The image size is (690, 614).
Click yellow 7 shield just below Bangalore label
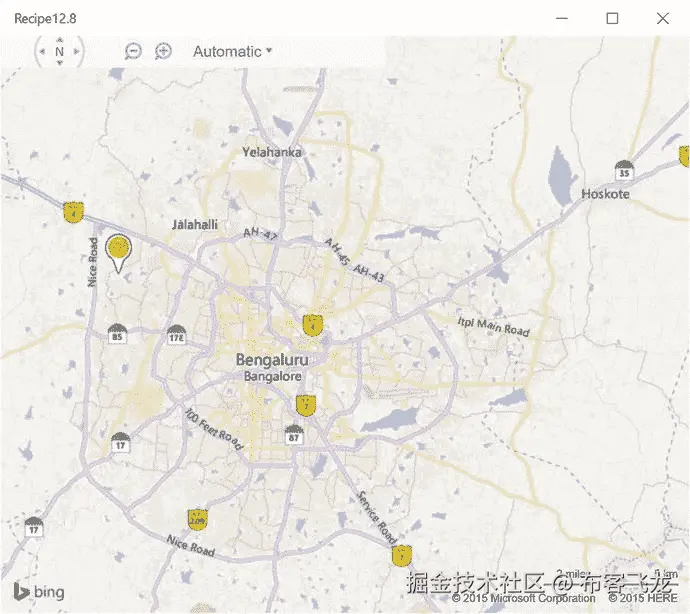coord(306,405)
